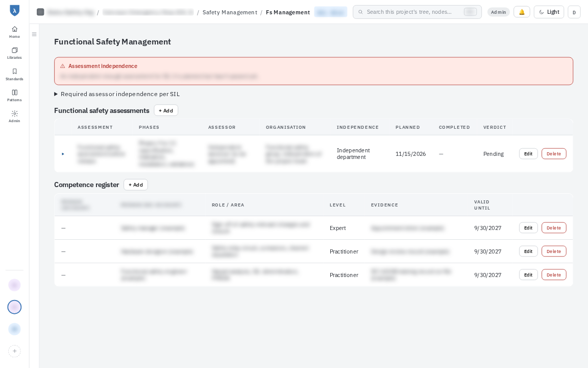The image size is (588, 368).
Task: Click the ROLE / AREA column header
Action: tap(228, 205)
